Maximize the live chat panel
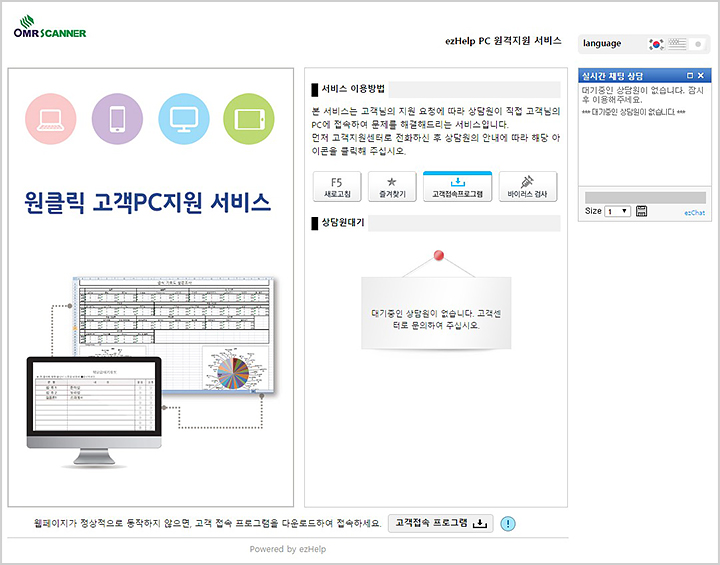This screenshot has height=565, width=720. [x=689, y=76]
